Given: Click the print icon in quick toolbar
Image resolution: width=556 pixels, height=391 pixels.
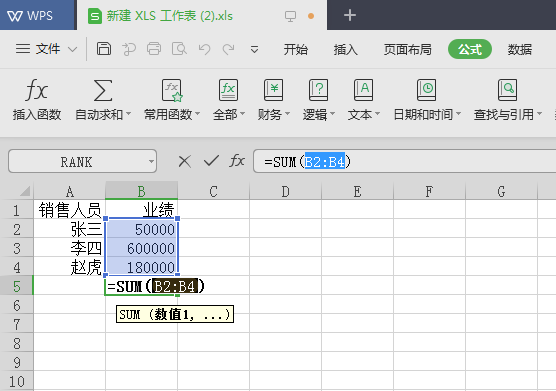Looking at the screenshot, I should (x=154, y=49).
